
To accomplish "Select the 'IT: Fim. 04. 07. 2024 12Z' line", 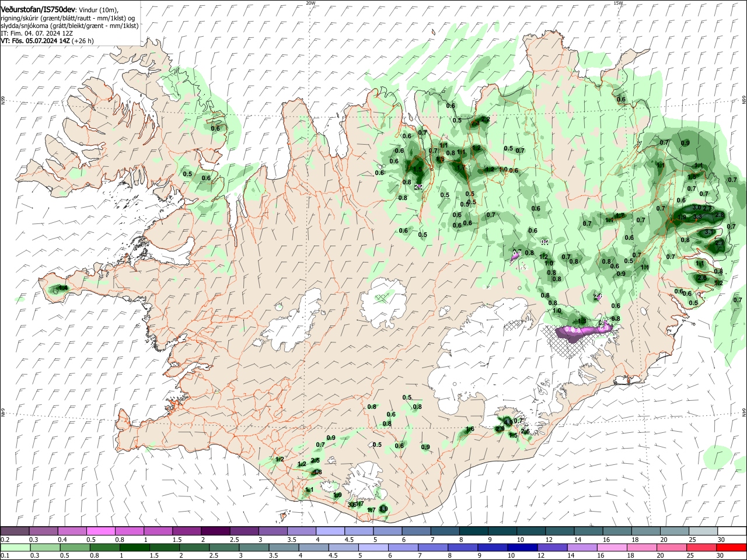I will (37, 33).
